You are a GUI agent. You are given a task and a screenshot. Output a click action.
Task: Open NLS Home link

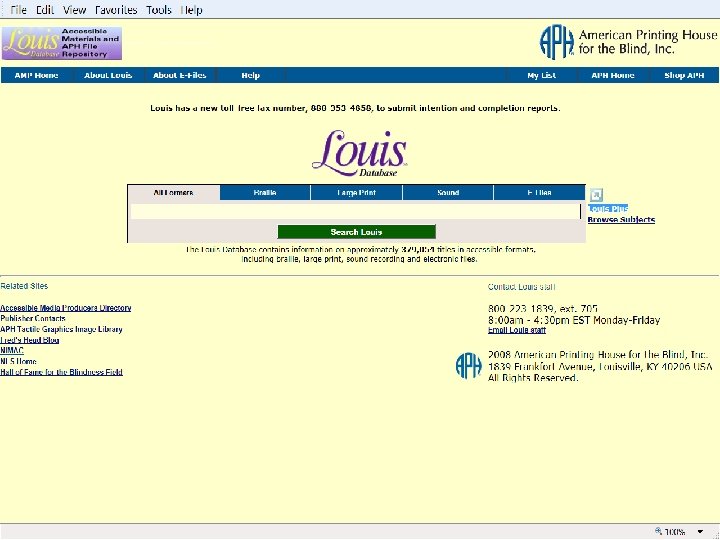[18, 361]
